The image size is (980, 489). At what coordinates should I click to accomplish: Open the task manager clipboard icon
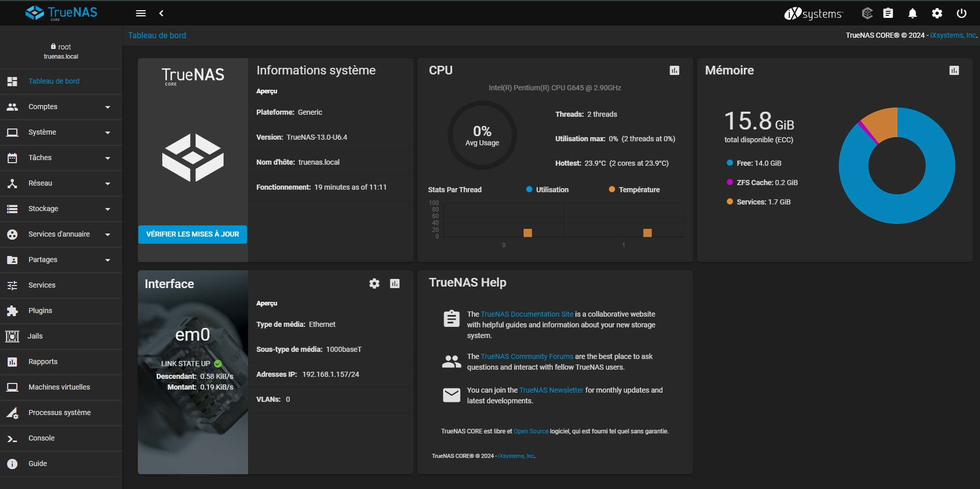point(888,13)
